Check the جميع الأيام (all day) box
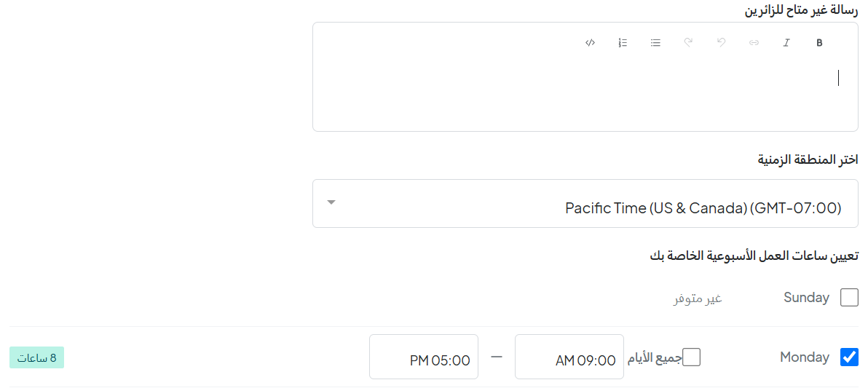Screen dimensions: 868x388 tap(691, 357)
